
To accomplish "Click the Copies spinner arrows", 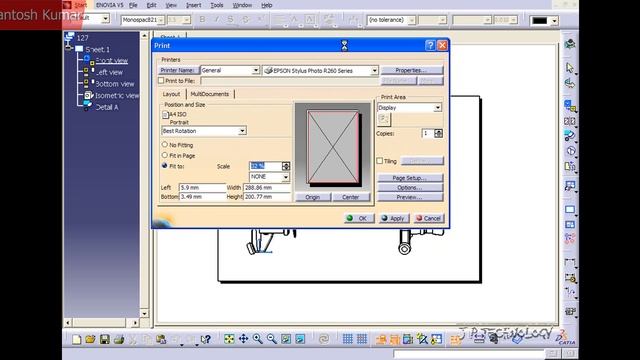I will [438, 133].
